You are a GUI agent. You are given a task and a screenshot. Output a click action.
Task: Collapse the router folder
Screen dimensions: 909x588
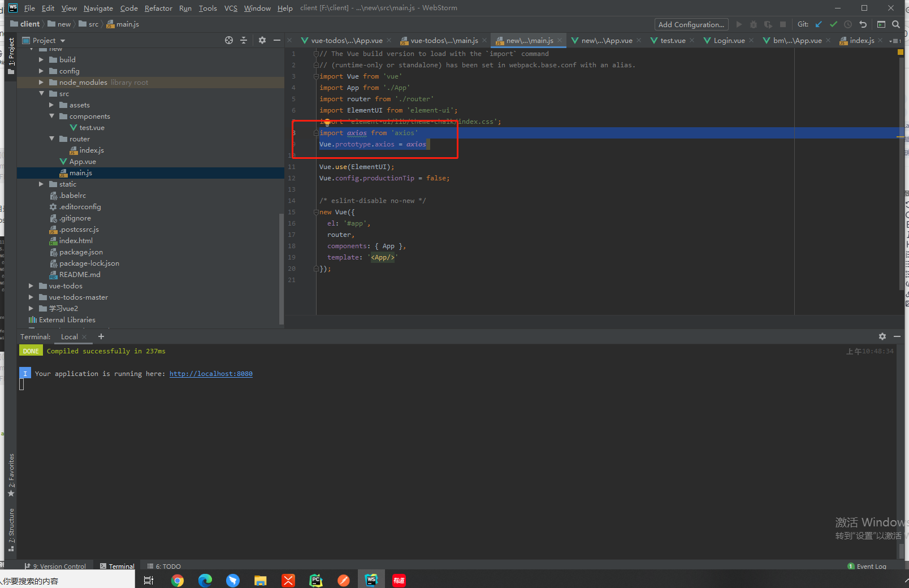(51, 139)
